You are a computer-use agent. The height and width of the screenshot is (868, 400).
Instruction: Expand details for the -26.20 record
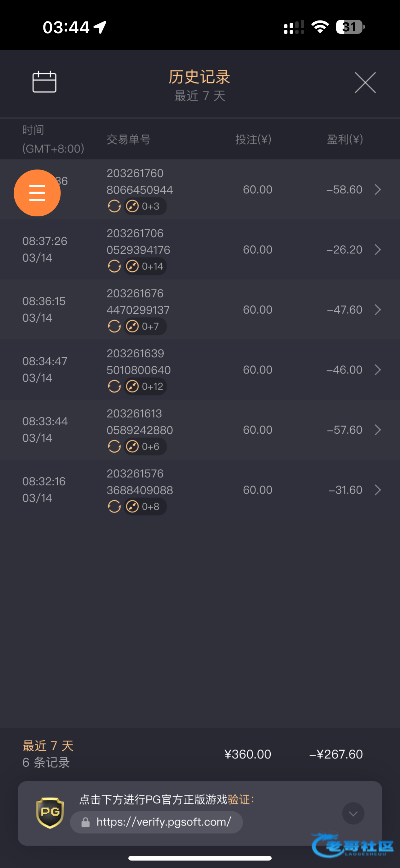pos(378,250)
